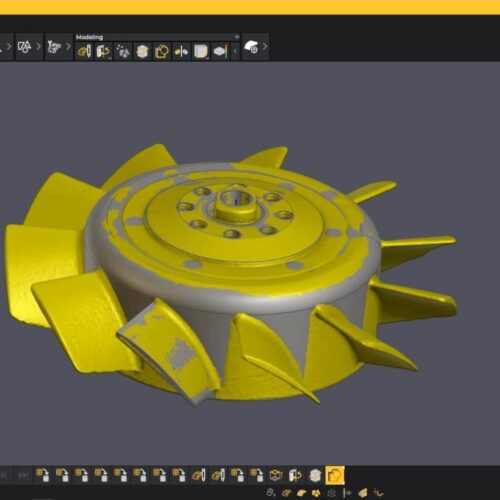Jump to end of timeline history
Screen dimensions: 500x500
(23, 475)
